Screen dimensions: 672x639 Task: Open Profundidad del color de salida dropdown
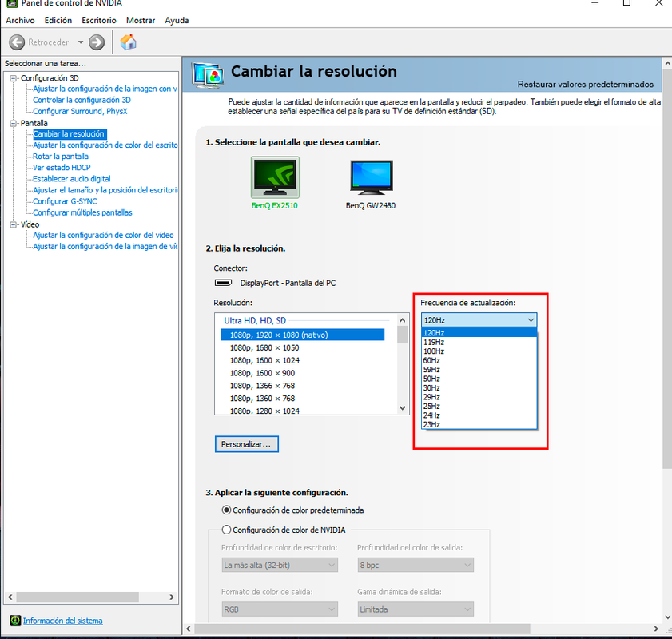click(416, 565)
